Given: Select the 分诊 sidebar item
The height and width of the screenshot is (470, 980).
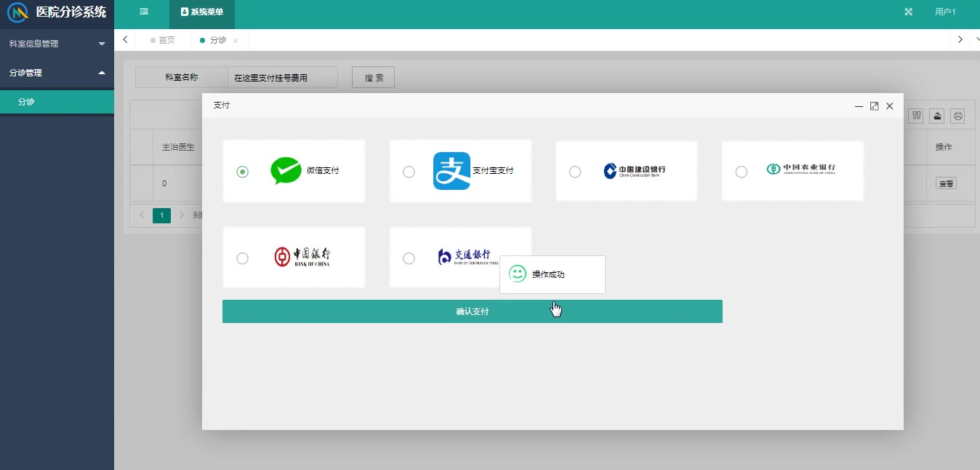Looking at the screenshot, I should [x=57, y=102].
